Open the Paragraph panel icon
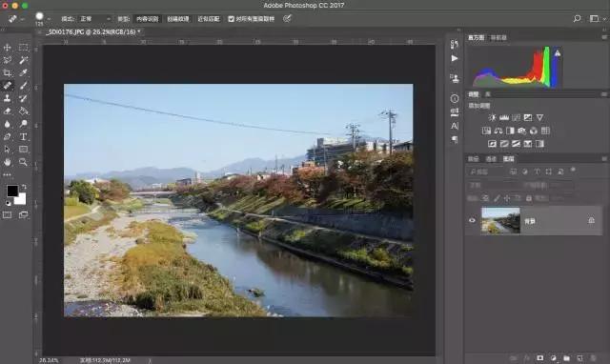This screenshot has width=610, height=364. tap(455, 139)
